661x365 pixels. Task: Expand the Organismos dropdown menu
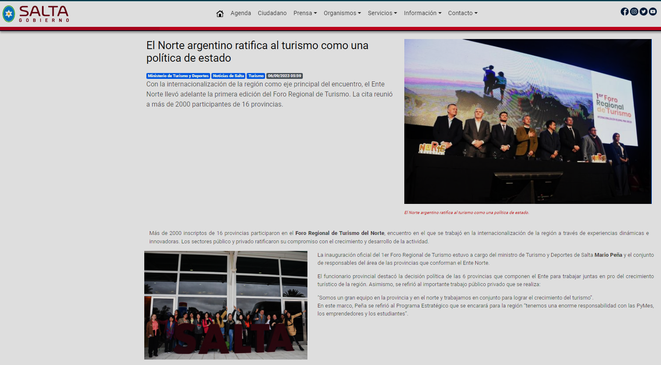pos(342,13)
